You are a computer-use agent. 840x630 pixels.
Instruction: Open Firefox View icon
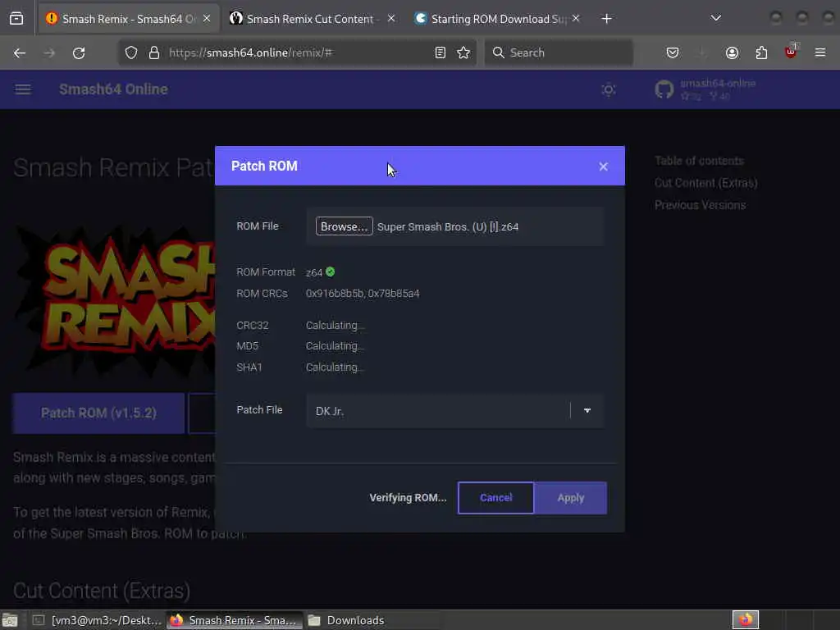[16, 19]
